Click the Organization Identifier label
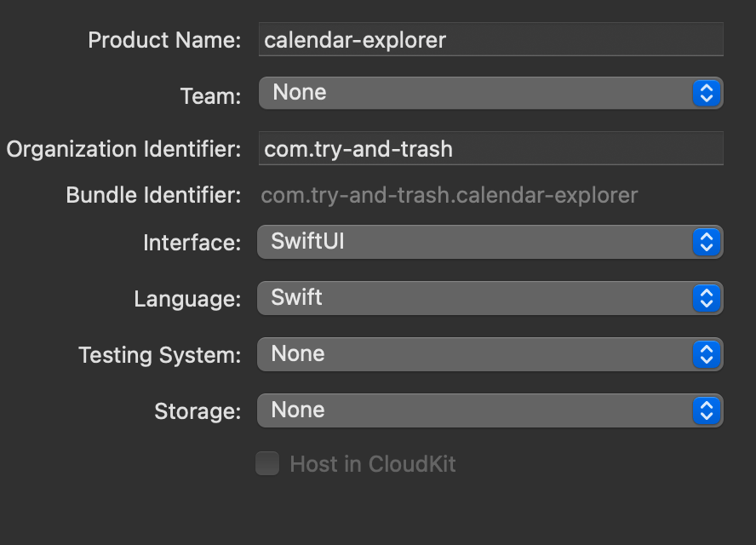 coord(123,149)
